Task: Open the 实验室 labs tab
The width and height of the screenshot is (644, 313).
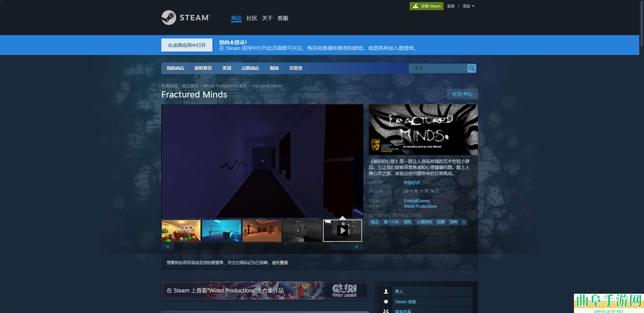Action: 296,68
